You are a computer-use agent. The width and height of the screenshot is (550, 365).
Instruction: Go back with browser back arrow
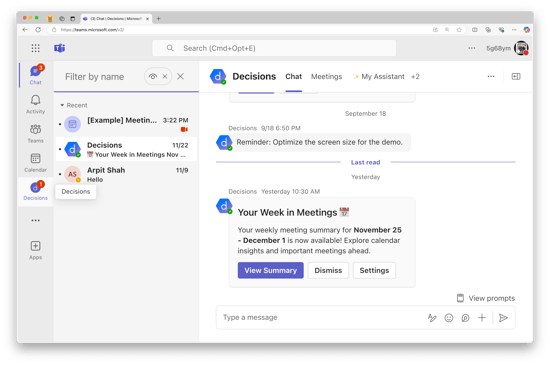tap(25, 30)
